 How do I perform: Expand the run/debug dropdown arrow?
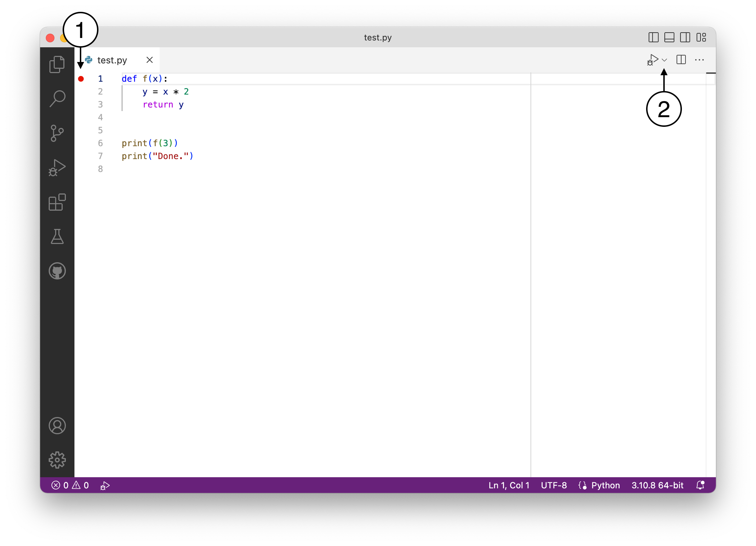(664, 60)
